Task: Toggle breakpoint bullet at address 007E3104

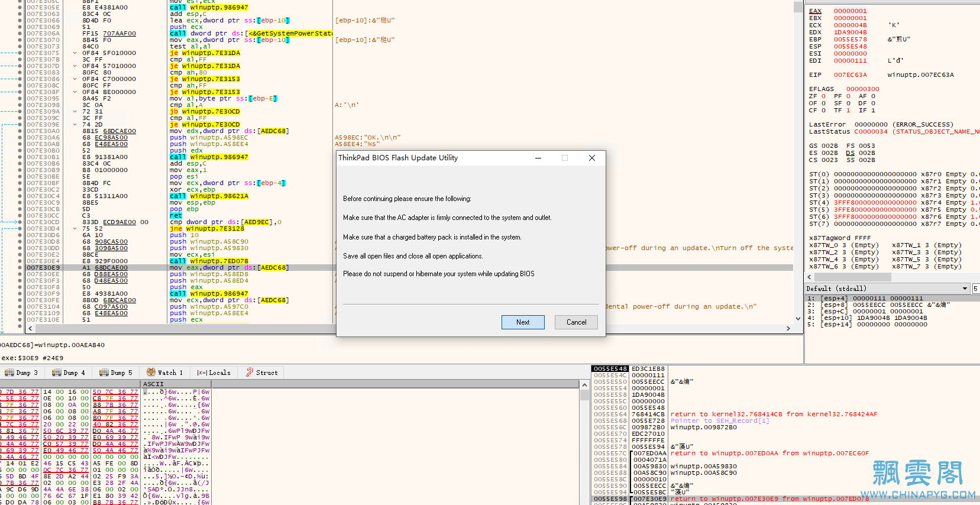Action: tap(20, 307)
